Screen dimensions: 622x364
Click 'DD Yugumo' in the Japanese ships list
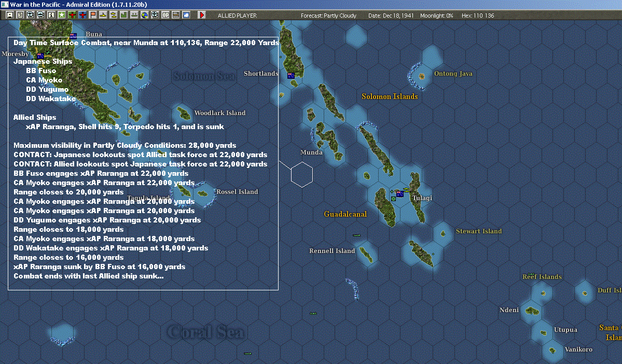click(47, 89)
